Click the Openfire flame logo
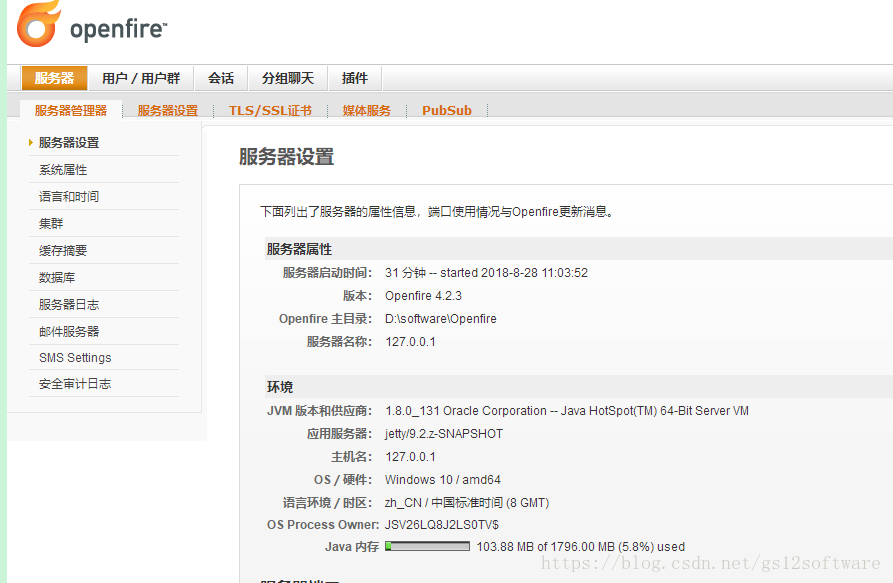Image resolution: width=893 pixels, height=583 pixels. (x=40, y=23)
